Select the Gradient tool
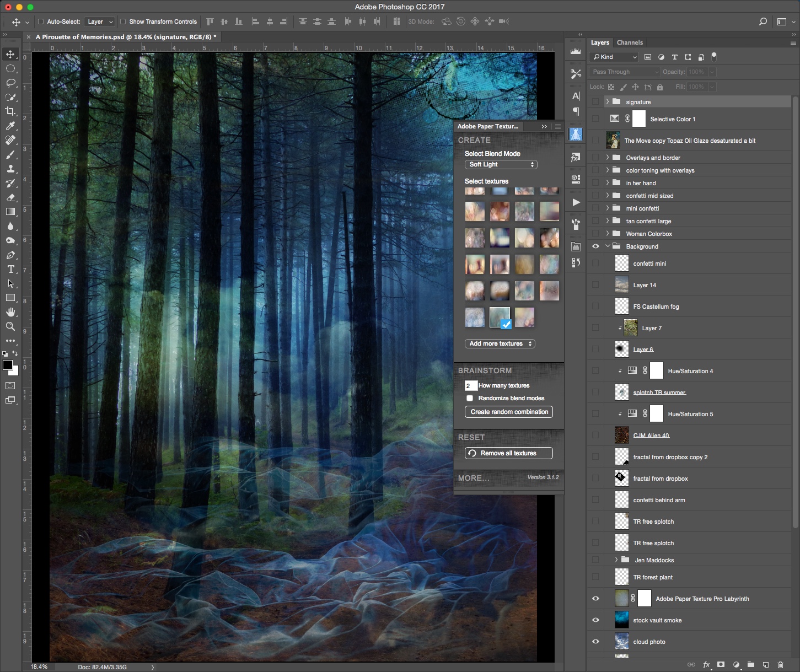 coord(10,212)
